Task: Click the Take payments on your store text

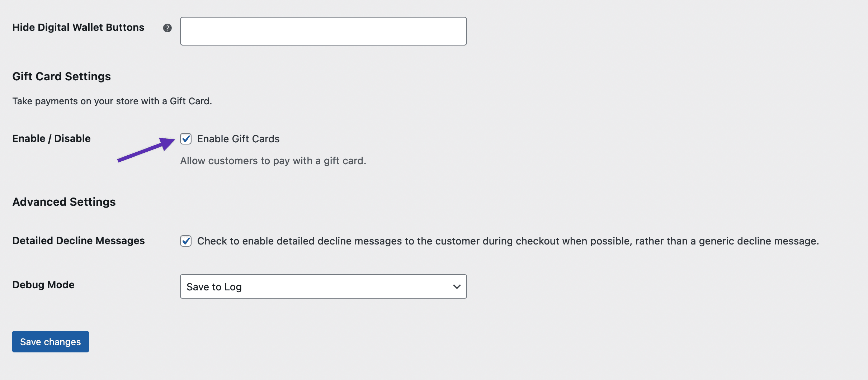Action: click(x=112, y=101)
